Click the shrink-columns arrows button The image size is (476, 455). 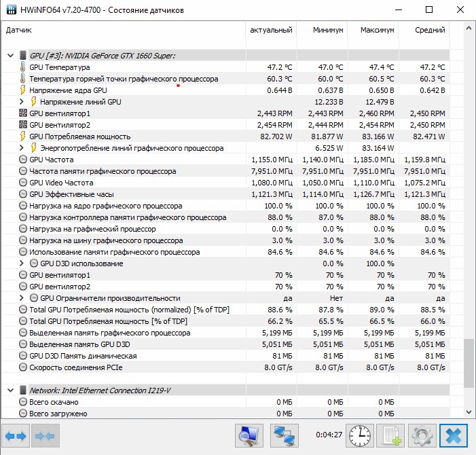pos(45,436)
